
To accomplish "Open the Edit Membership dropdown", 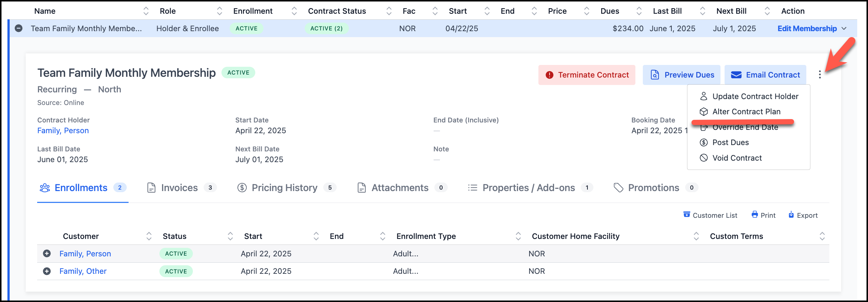I will tap(812, 29).
